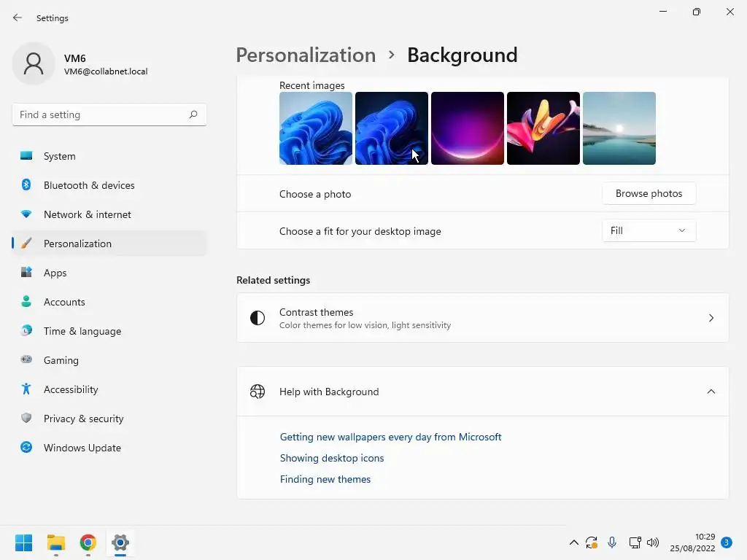Type in the Find a setting field

click(x=109, y=114)
